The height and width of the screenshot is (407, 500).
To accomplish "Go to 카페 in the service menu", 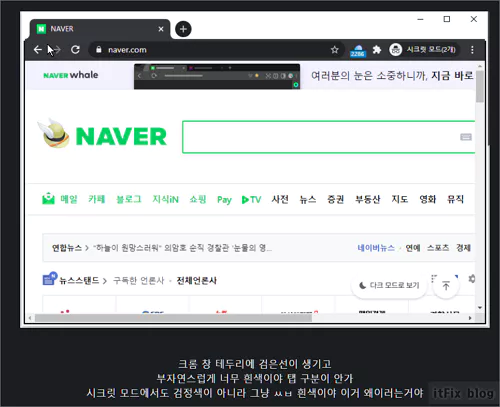I will tap(97, 199).
